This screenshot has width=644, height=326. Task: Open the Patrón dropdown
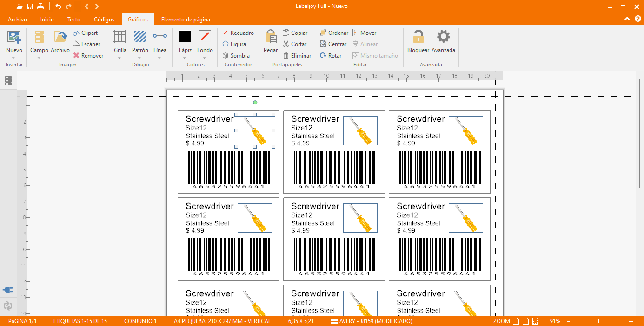140,58
